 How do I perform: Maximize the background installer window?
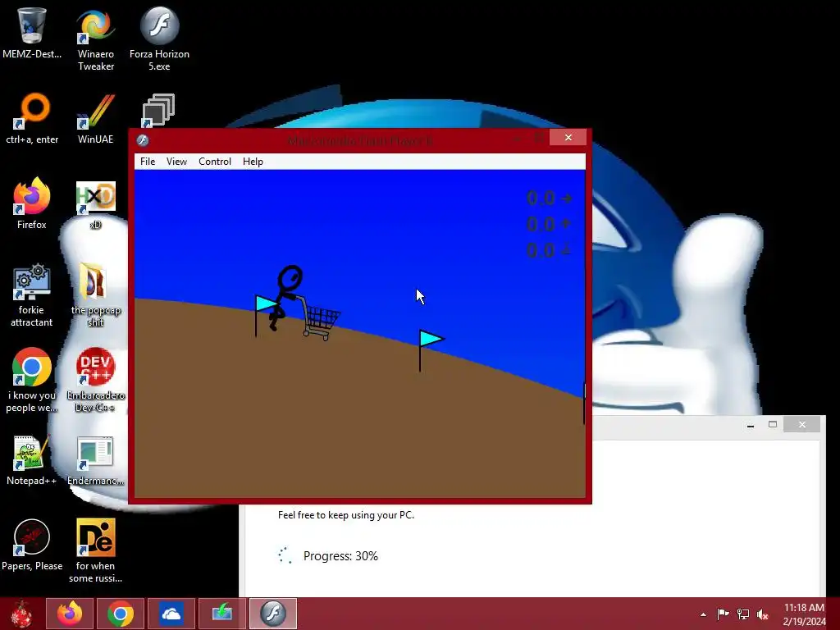coord(773,424)
